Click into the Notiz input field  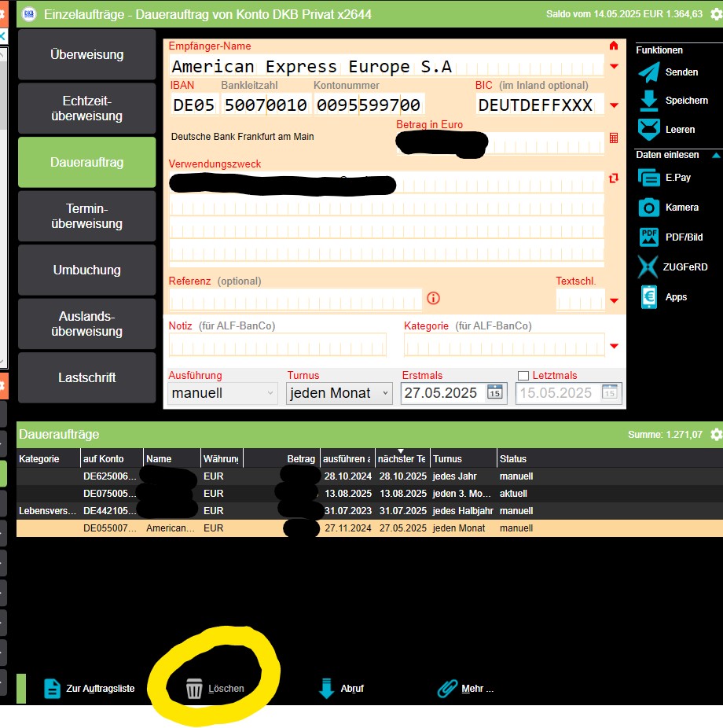277,345
